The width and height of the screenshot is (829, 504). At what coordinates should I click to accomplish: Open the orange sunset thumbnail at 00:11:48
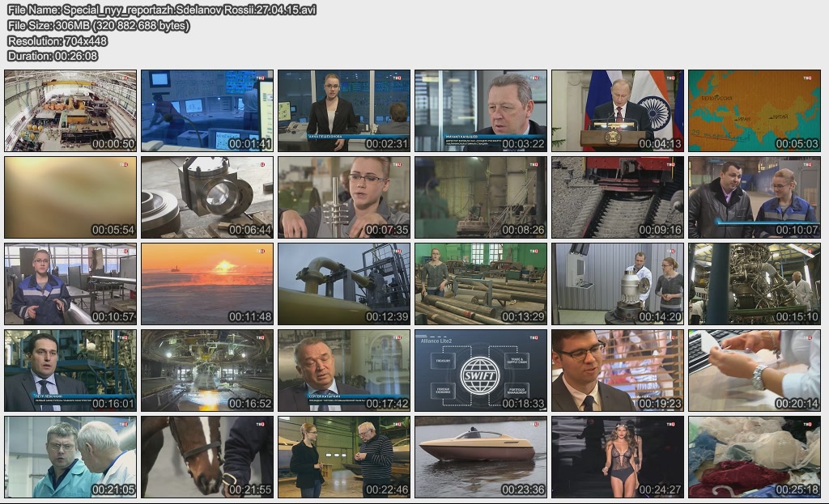point(206,284)
